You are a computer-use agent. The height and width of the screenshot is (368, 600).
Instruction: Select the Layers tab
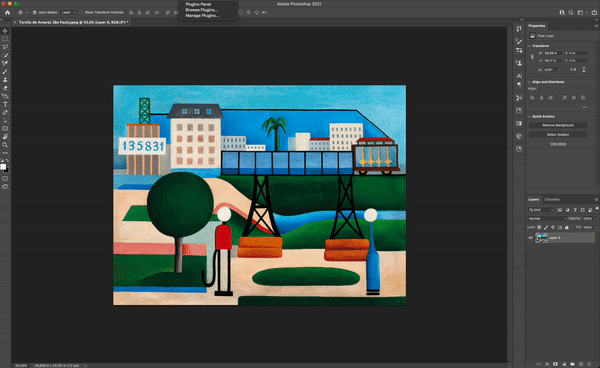(533, 200)
